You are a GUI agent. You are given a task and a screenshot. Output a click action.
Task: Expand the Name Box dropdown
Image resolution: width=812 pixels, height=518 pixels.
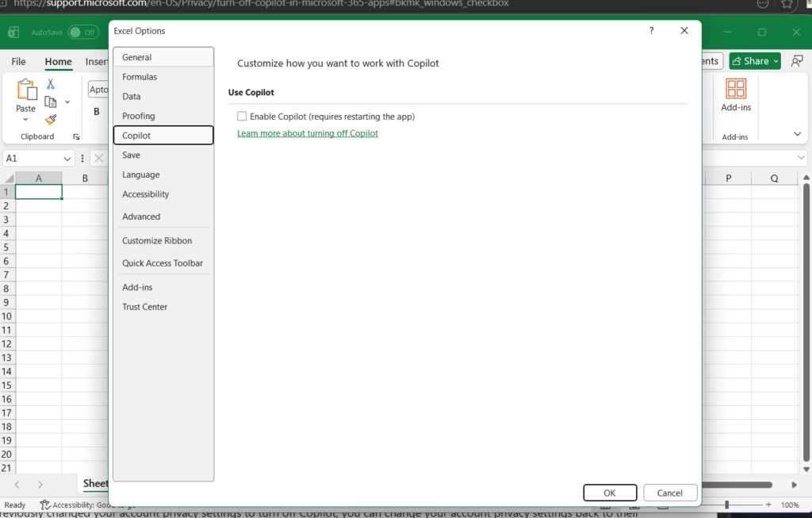pos(67,159)
